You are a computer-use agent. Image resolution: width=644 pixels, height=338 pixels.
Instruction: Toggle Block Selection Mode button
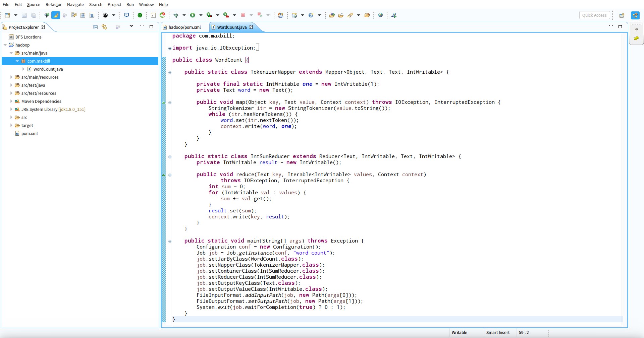83,15
